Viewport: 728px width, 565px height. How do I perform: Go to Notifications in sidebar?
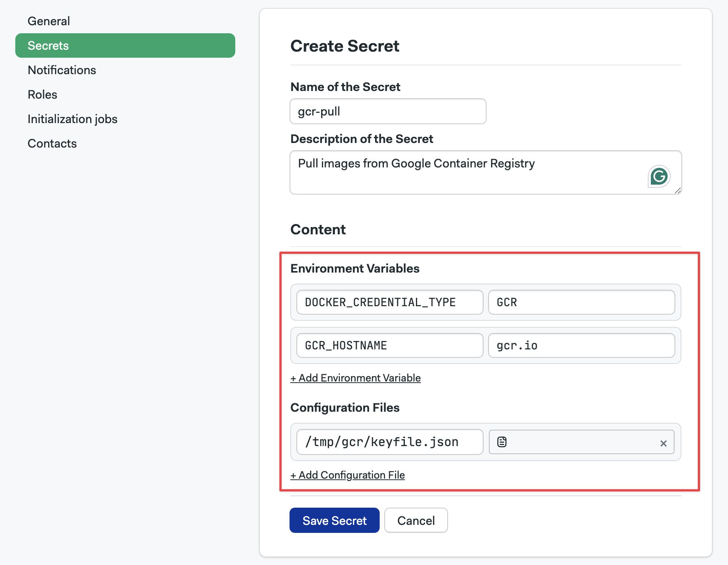(62, 70)
